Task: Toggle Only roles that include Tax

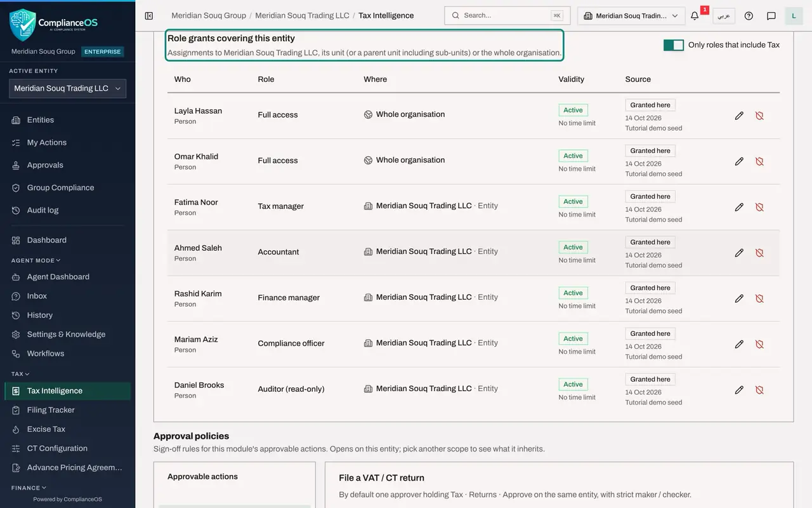Action: coord(673,45)
